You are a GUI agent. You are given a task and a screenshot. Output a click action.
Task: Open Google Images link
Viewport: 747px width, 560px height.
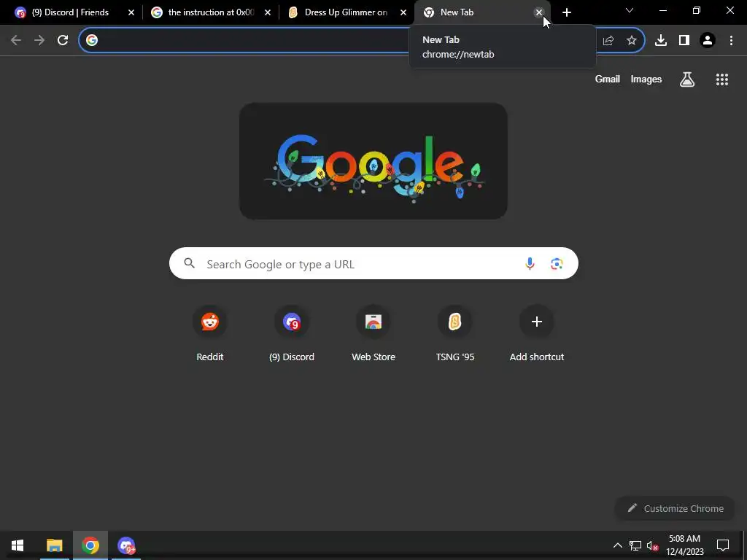(646, 79)
